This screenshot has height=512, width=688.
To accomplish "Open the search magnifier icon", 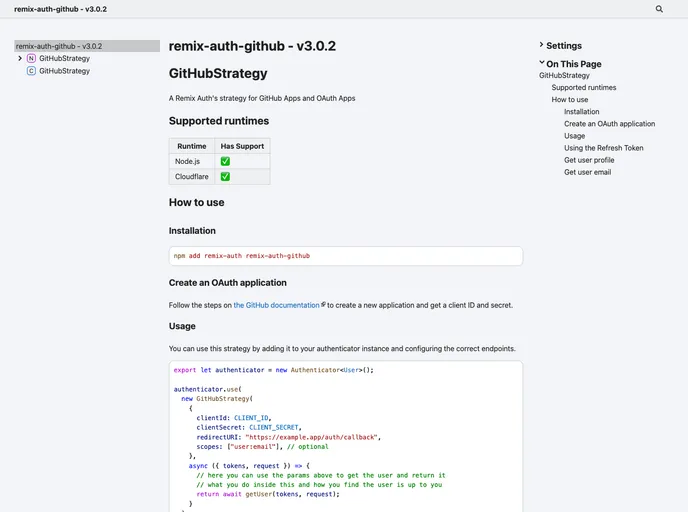I will coord(659,9).
